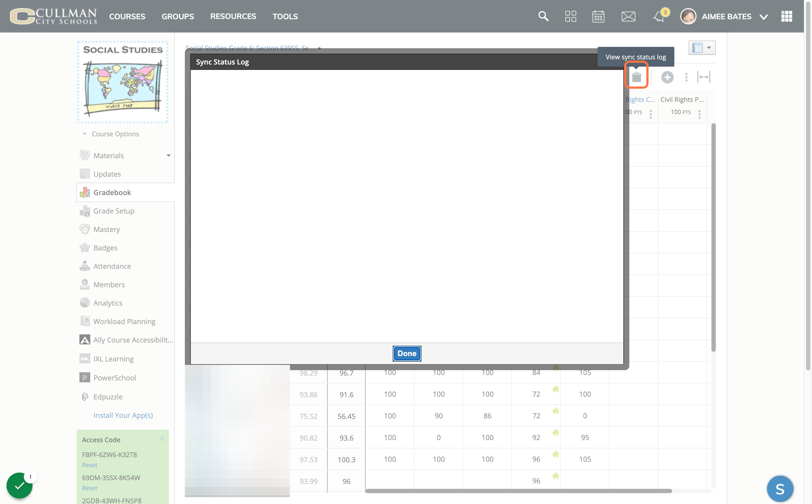Open the GROUPS menu
Image resolution: width=812 pixels, height=504 pixels.
pos(178,16)
